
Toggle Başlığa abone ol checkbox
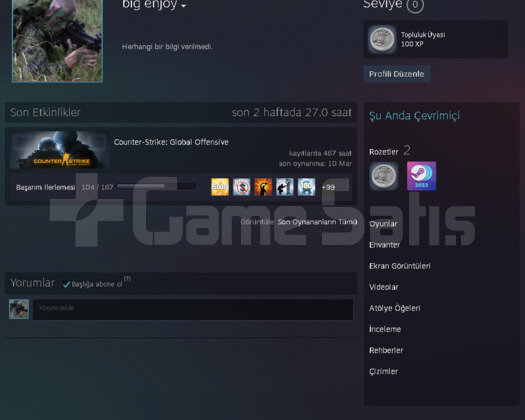[66, 284]
